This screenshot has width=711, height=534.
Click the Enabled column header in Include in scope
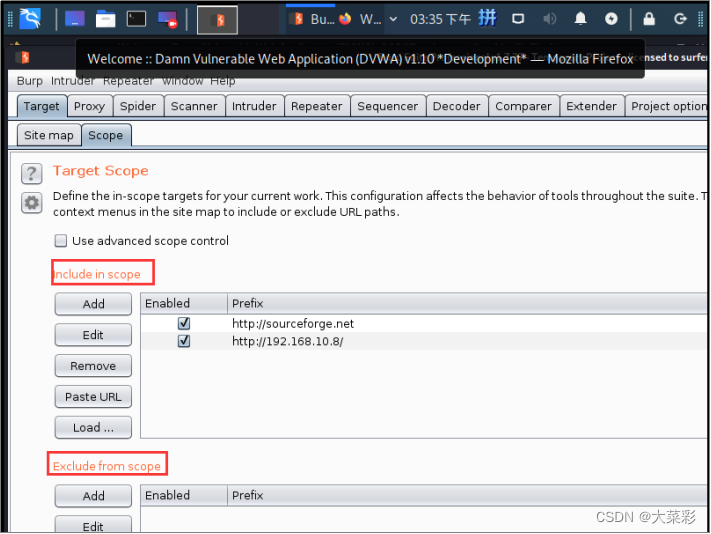coord(184,303)
